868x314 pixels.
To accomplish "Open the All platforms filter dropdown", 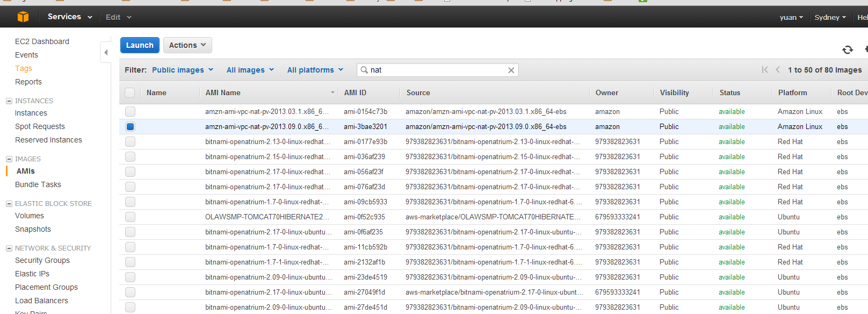I will (315, 70).
